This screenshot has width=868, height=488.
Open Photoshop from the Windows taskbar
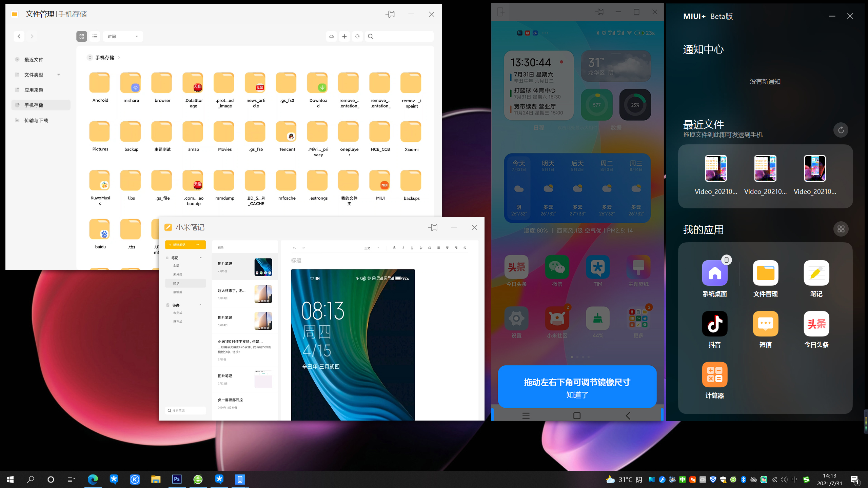[x=177, y=479]
